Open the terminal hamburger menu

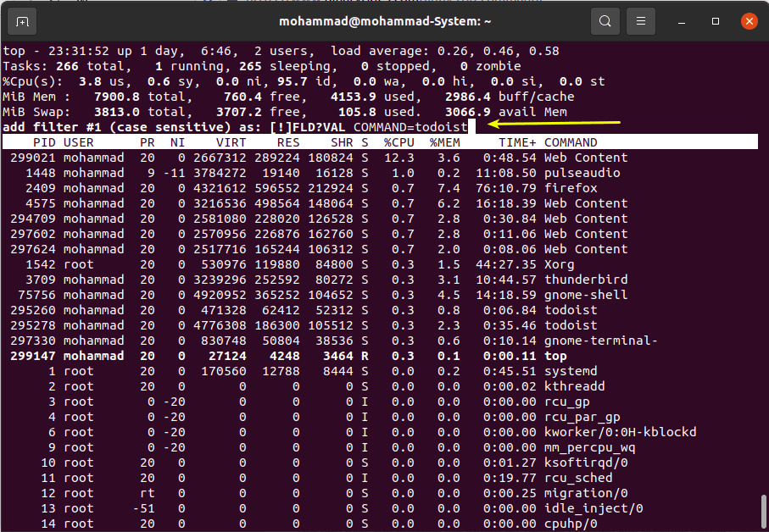[644, 21]
